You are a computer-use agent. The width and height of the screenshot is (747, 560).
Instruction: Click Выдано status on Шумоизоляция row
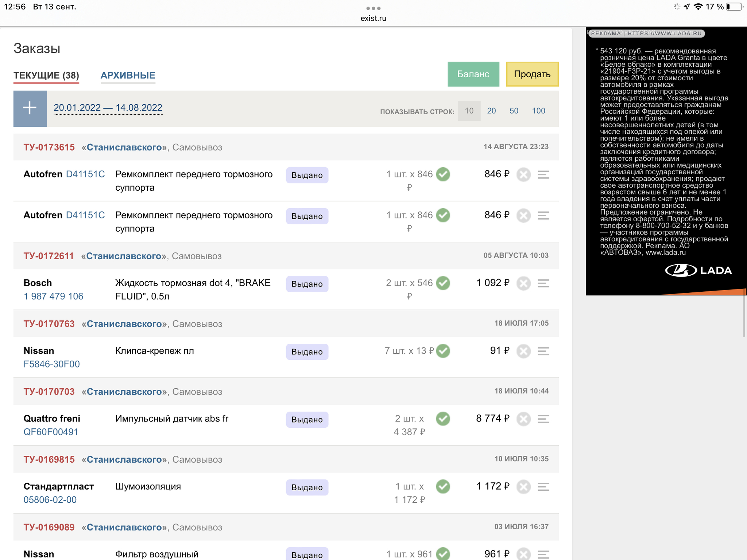(x=307, y=487)
